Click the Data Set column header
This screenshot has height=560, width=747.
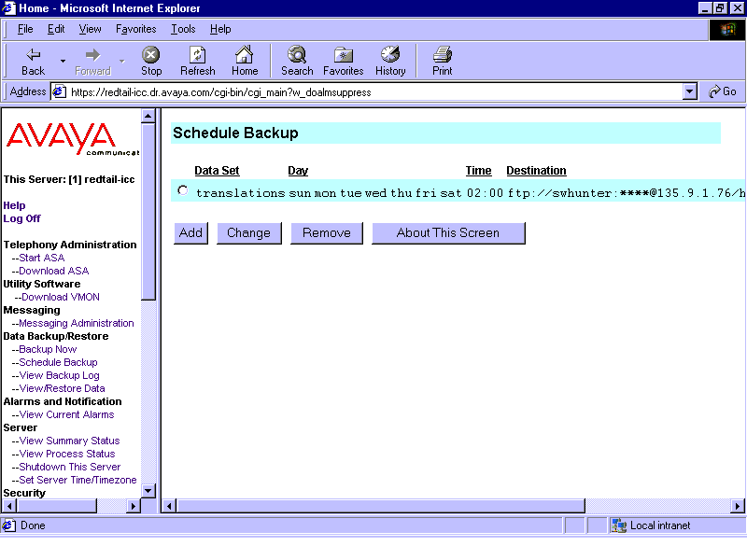217,171
